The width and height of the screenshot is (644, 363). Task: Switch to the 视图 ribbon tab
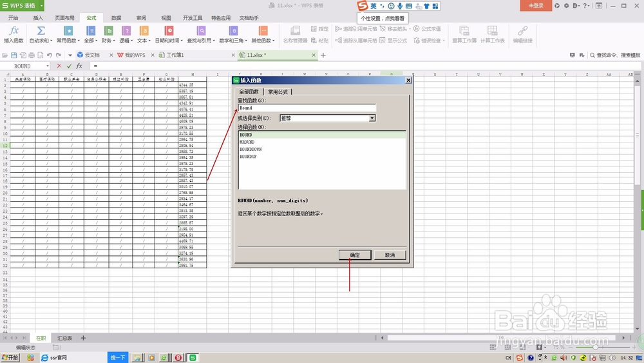pos(166,18)
